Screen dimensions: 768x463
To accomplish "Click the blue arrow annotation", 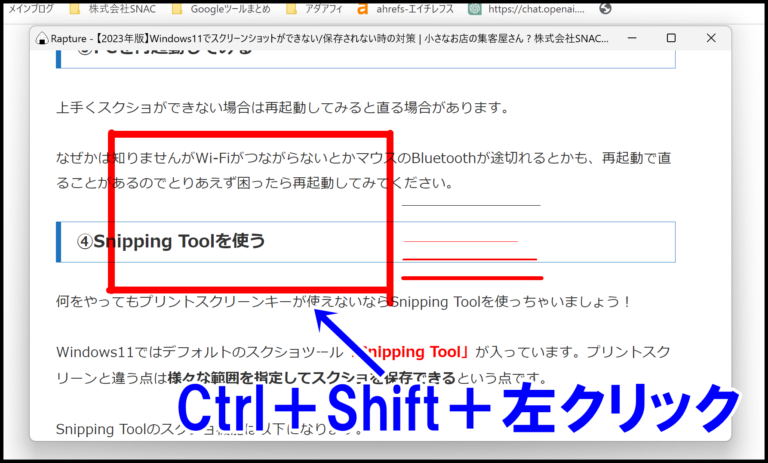I will click(348, 341).
